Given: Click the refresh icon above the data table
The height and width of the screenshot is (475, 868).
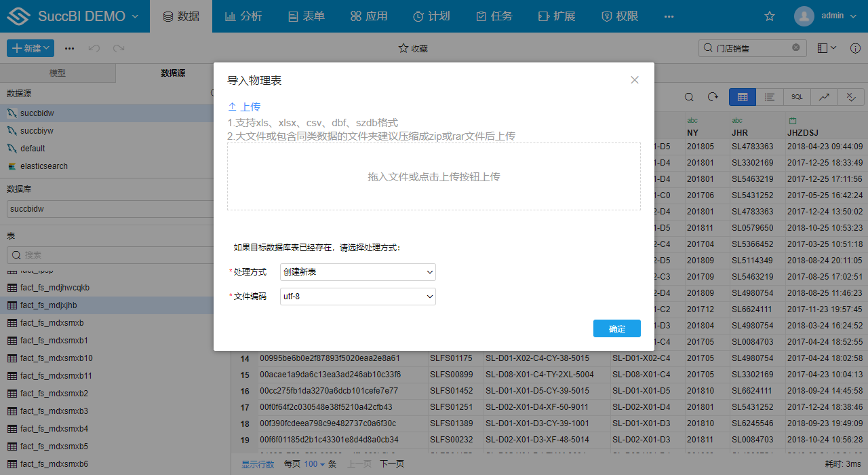Looking at the screenshot, I should (x=712, y=97).
